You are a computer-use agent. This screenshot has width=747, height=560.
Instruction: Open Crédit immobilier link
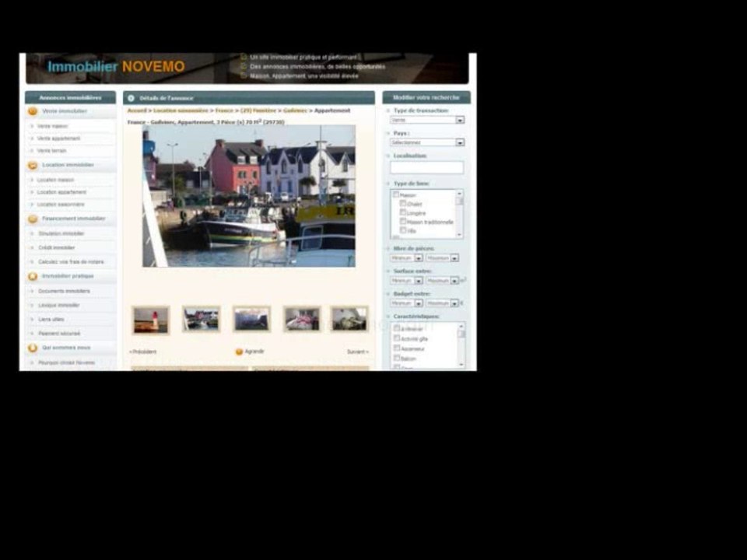pyautogui.click(x=56, y=248)
